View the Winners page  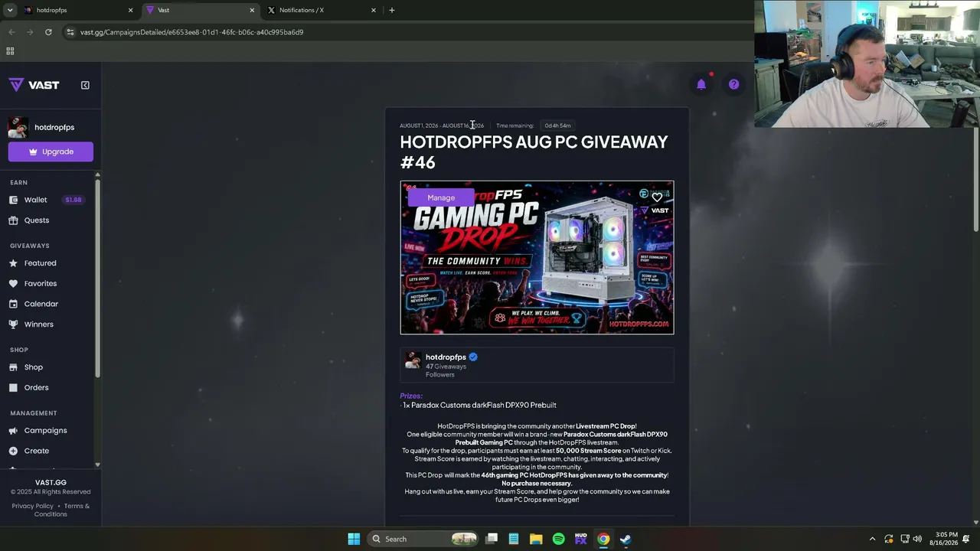tap(39, 324)
